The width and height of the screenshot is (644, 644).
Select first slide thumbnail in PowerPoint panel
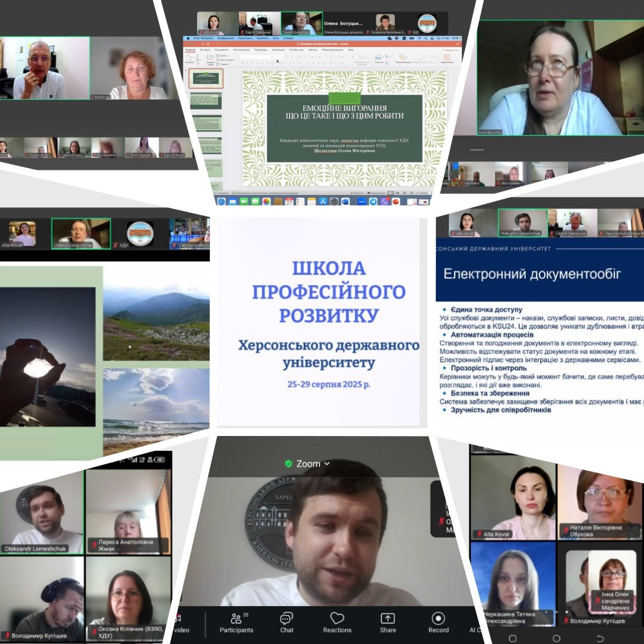206,79
